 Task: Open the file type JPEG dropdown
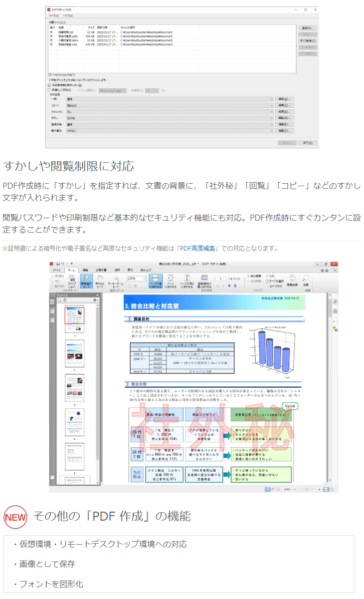[x=112, y=90]
